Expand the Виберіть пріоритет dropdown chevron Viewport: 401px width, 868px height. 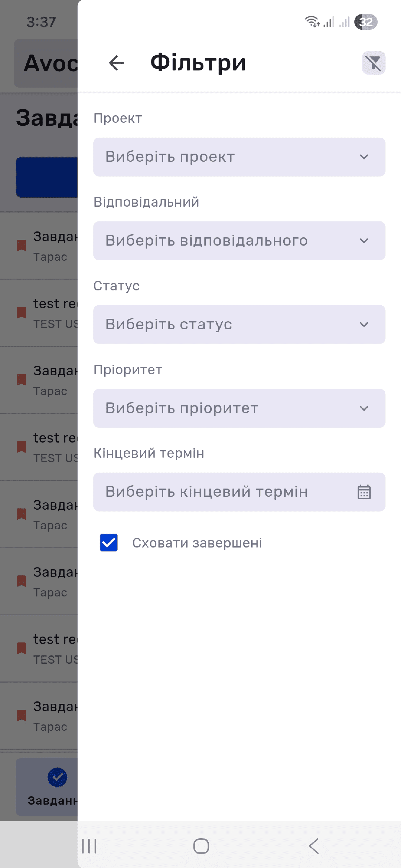coord(364,408)
